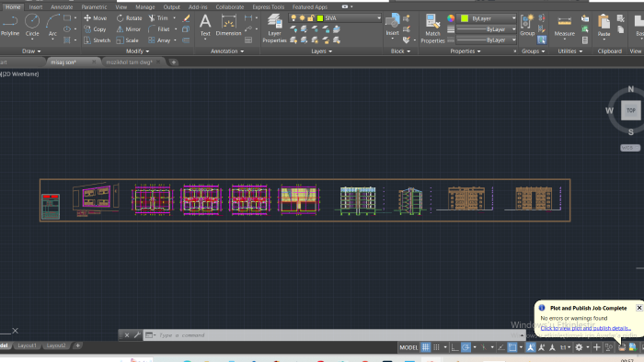Expand the Utilities panel
Viewport: 644px width, 362px height.
pos(570,51)
